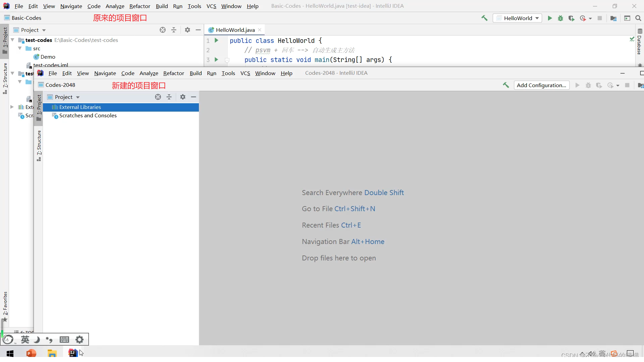The width and height of the screenshot is (644, 362).
Task: Click Locate target icon in Codes-2048 Project panel
Action: (x=158, y=97)
